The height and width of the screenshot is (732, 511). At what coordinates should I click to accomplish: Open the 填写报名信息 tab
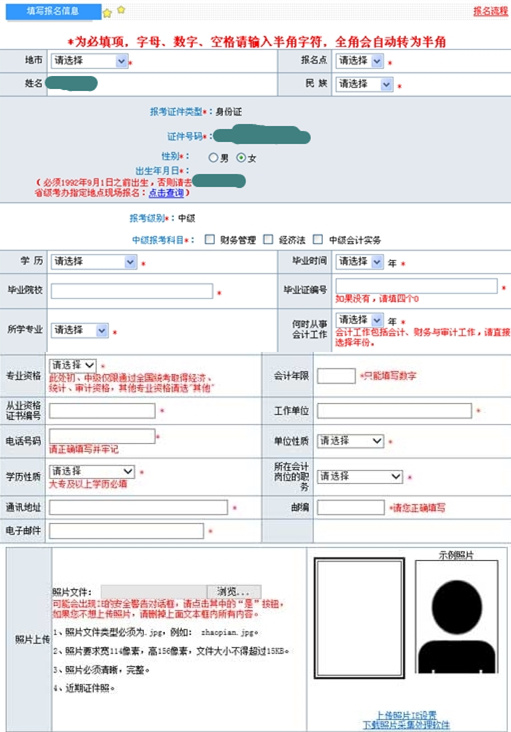click(53, 11)
